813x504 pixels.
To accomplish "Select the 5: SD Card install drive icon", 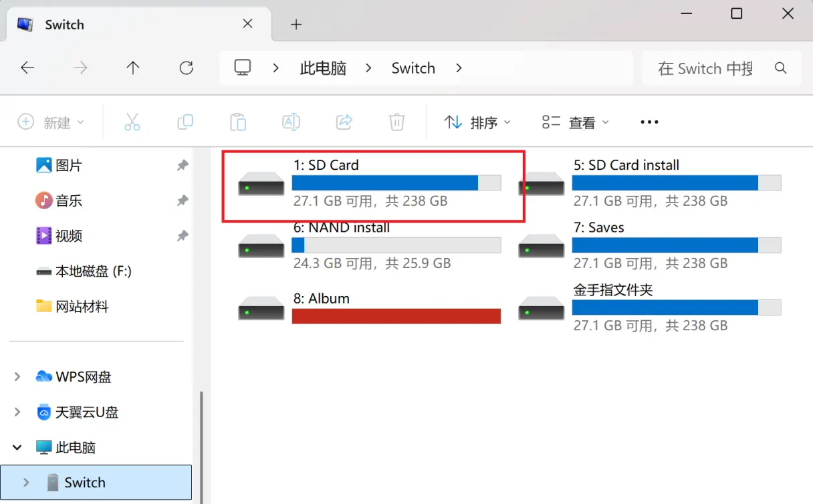I will (542, 183).
